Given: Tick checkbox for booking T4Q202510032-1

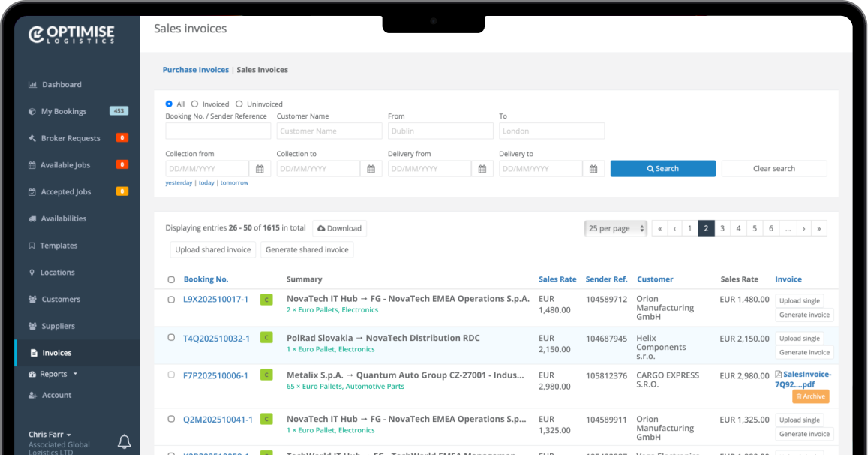Looking at the screenshot, I should tap(171, 338).
